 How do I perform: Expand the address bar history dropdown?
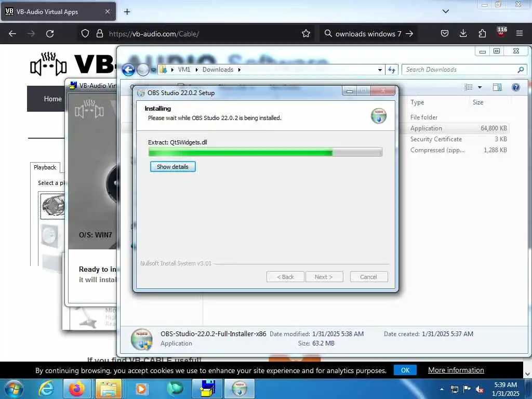(x=380, y=70)
